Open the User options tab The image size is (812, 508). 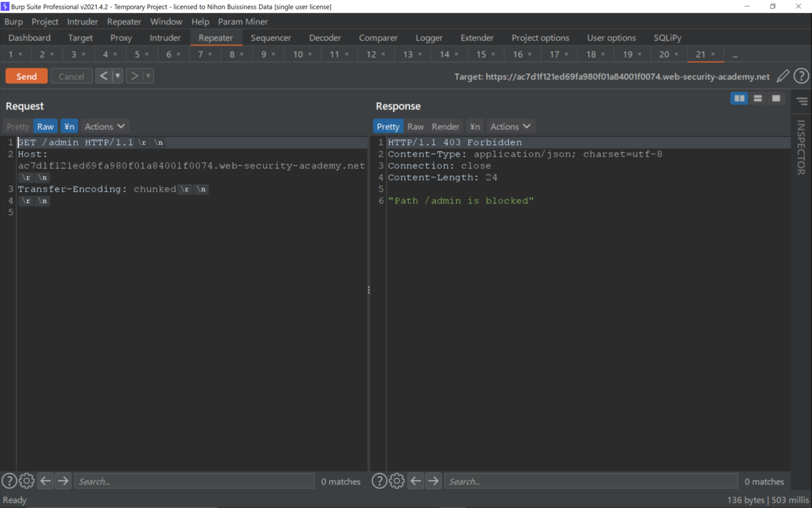pos(612,38)
